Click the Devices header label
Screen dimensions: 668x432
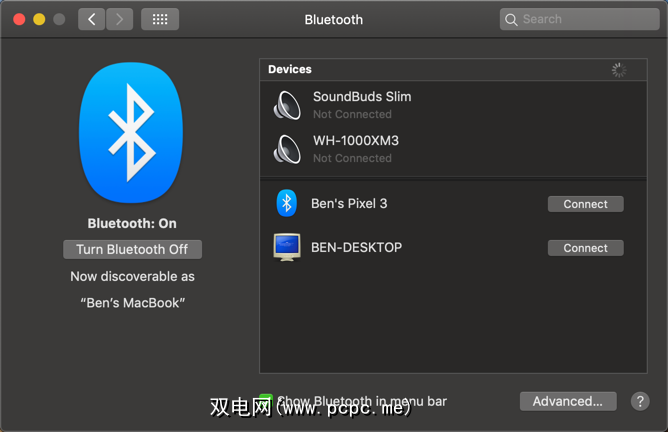pyautogui.click(x=290, y=69)
